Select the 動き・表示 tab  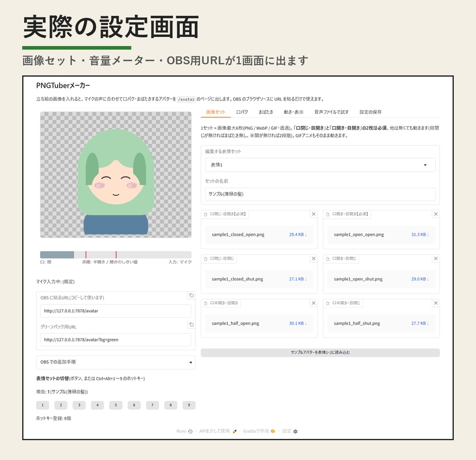293,112
